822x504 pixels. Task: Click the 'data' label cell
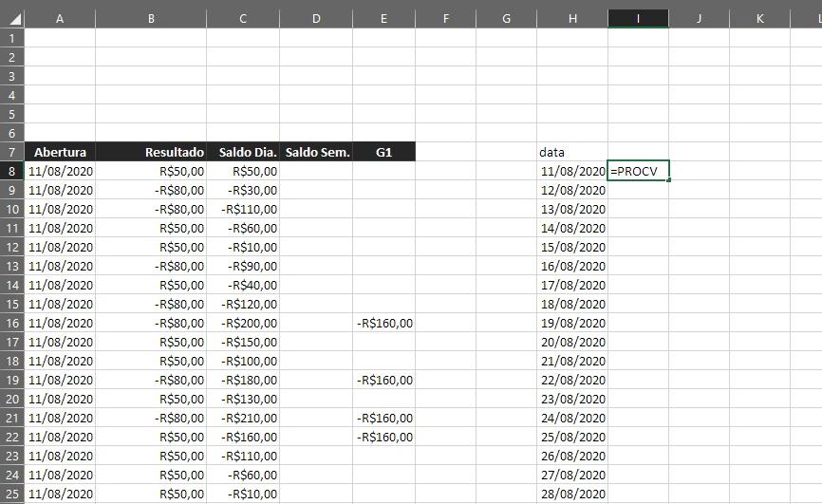coord(572,152)
